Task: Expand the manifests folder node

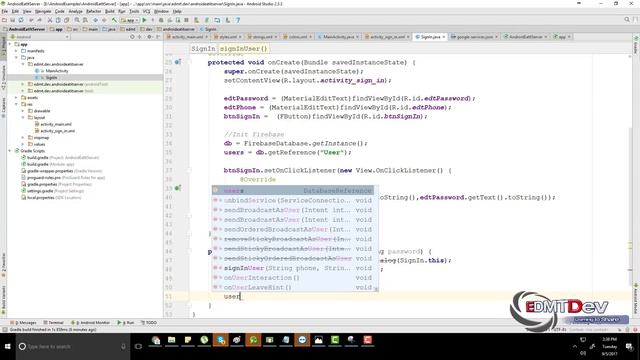Action: [x=16, y=51]
